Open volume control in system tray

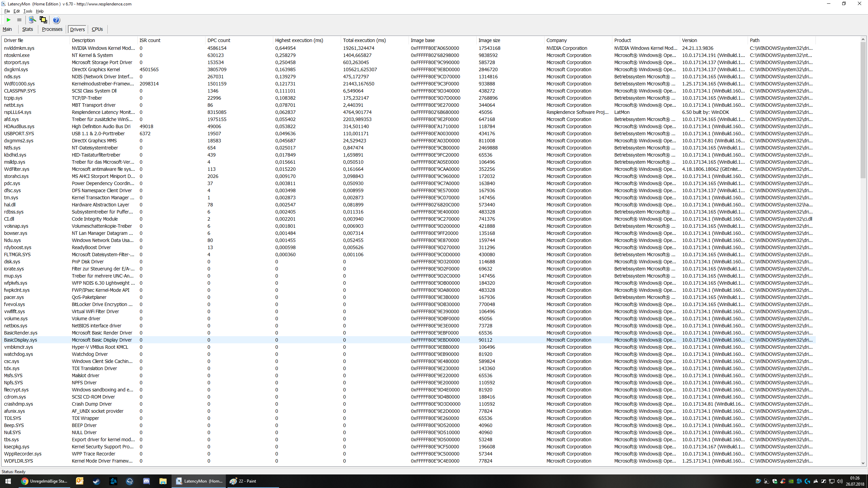click(840, 481)
